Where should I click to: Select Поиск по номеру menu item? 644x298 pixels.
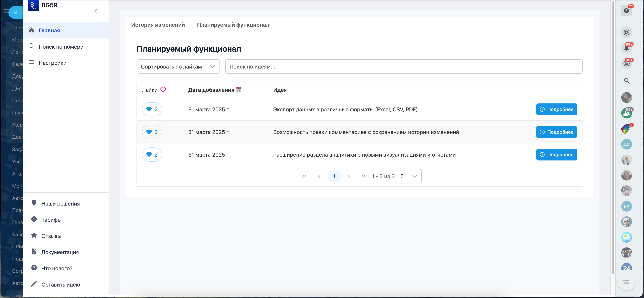[x=61, y=47]
